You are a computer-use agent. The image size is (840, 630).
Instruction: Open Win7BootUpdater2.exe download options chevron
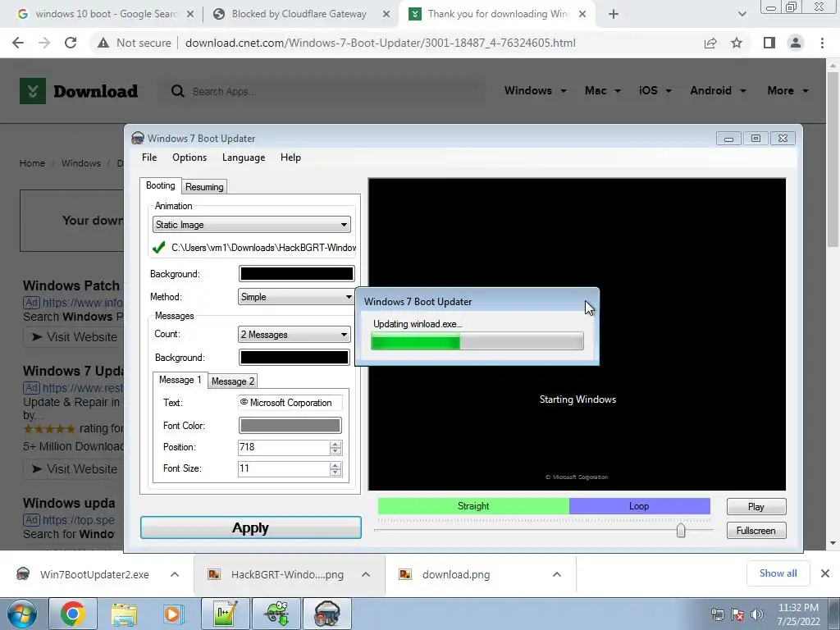(175, 574)
